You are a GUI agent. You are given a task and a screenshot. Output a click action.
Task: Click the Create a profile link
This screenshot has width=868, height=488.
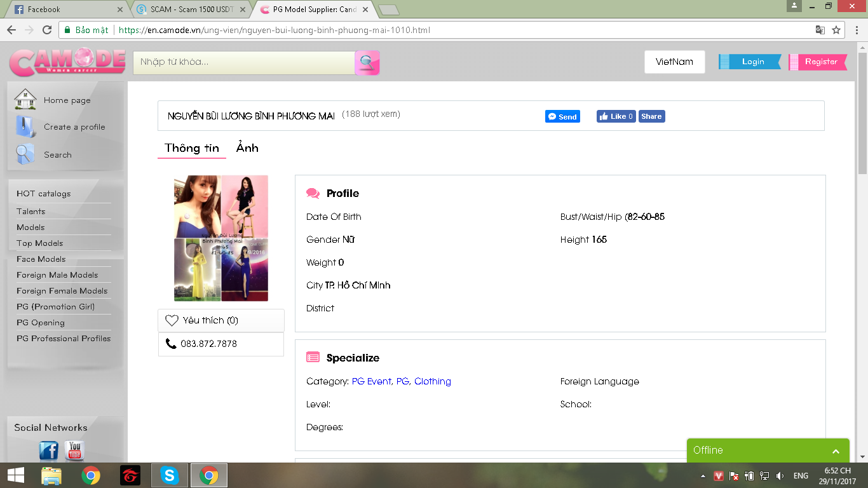click(74, 127)
